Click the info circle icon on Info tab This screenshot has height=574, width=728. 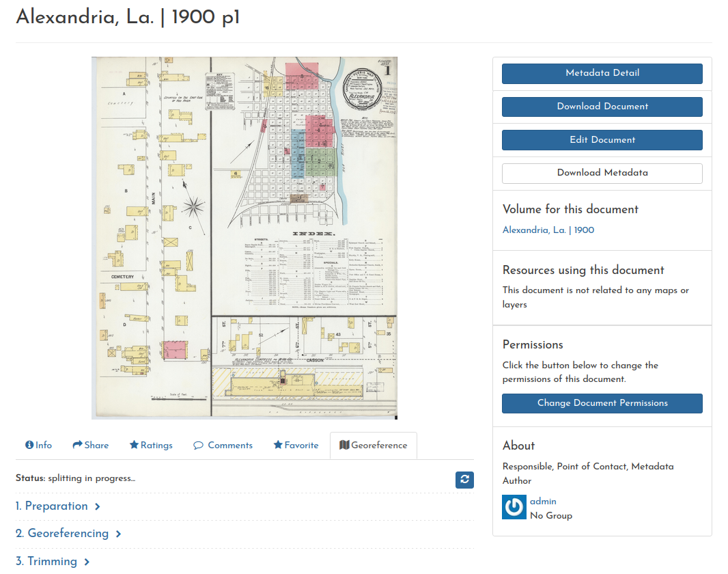point(29,445)
